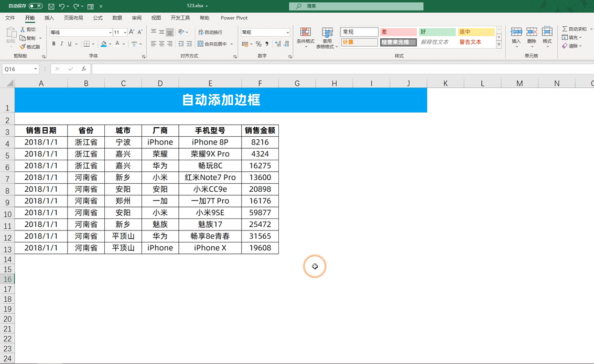Click the text orientation icon
The width and height of the screenshot is (594, 364).
[x=181, y=32]
